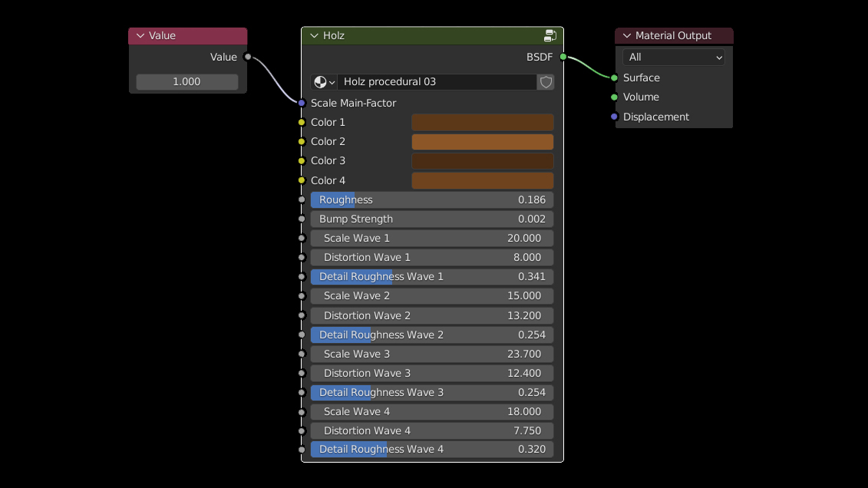Open the Color 2 swatch picker
The height and width of the screenshot is (488, 868).
point(482,142)
